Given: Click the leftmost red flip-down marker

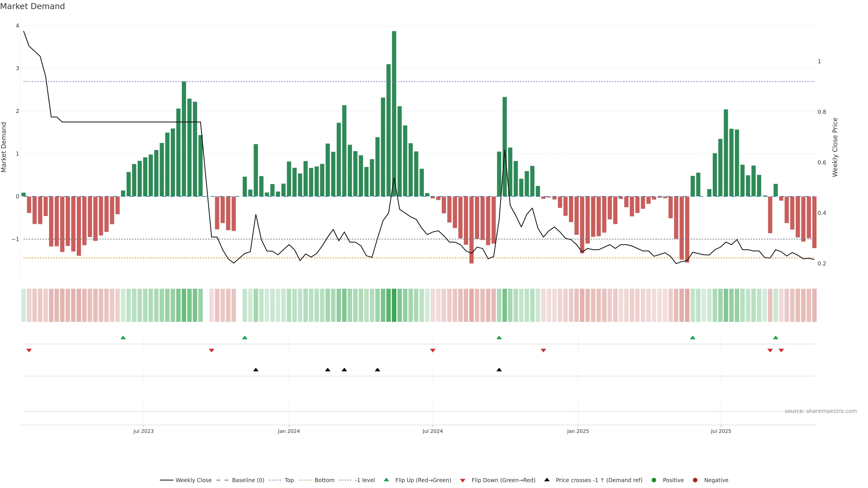Looking at the screenshot, I should pos(29,351).
